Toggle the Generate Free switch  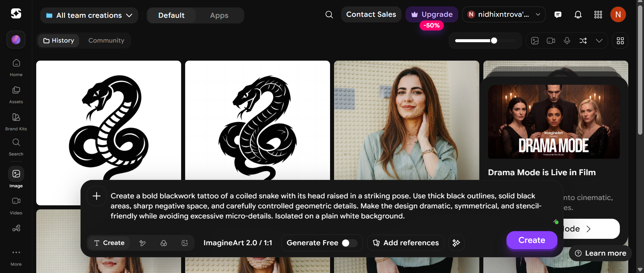pos(349,243)
